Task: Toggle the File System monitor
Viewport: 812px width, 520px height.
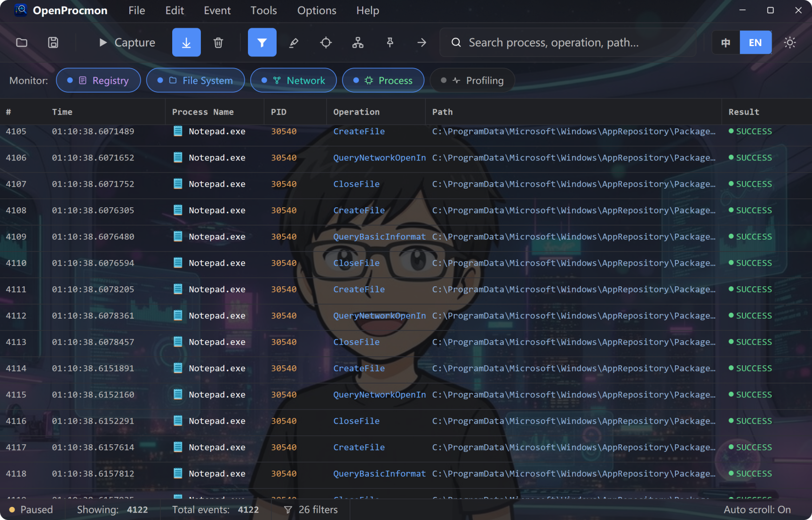Action: (195, 80)
